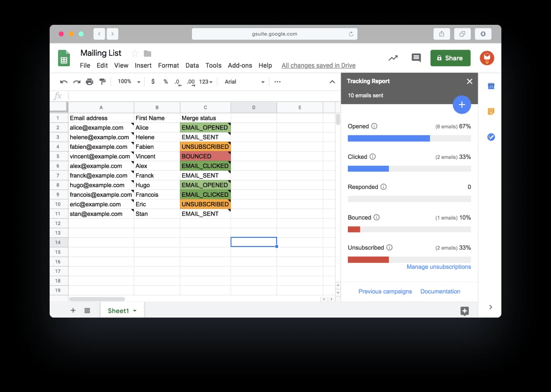Open the Data menu

click(x=192, y=65)
